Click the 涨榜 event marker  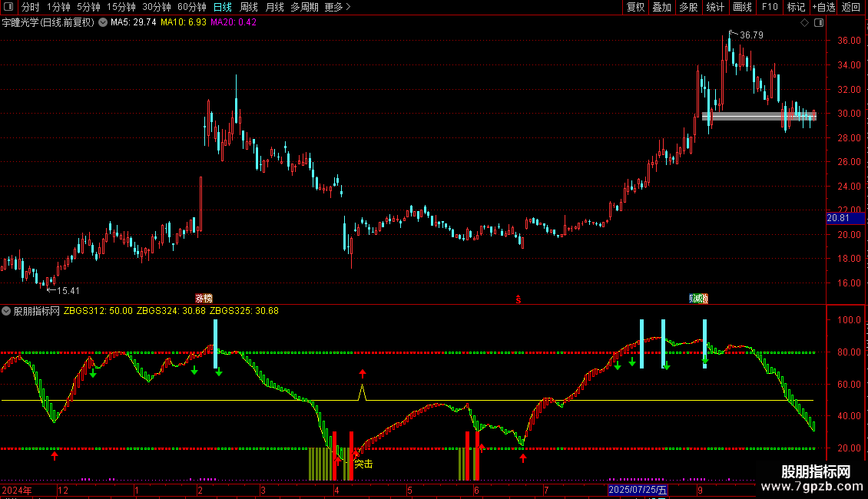[204, 299]
